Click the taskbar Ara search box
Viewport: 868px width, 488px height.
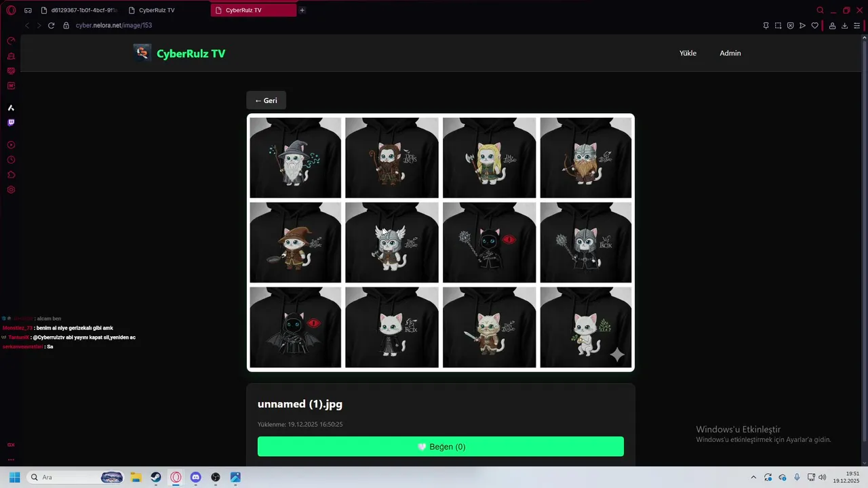click(x=76, y=477)
